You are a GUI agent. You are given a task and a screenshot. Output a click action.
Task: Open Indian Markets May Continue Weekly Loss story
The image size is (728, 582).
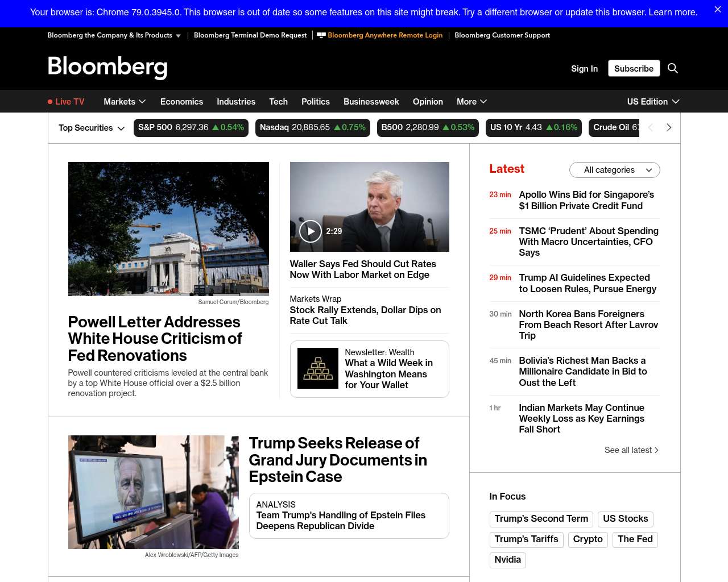point(582,418)
